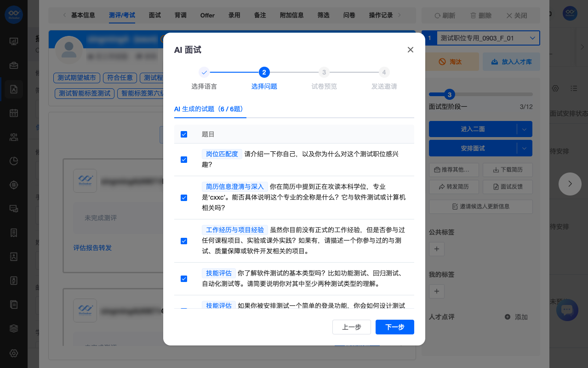This screenshot has width=588, height=368.
Task: Click the 安排面试 button
Action: click(x=473, y=149)
